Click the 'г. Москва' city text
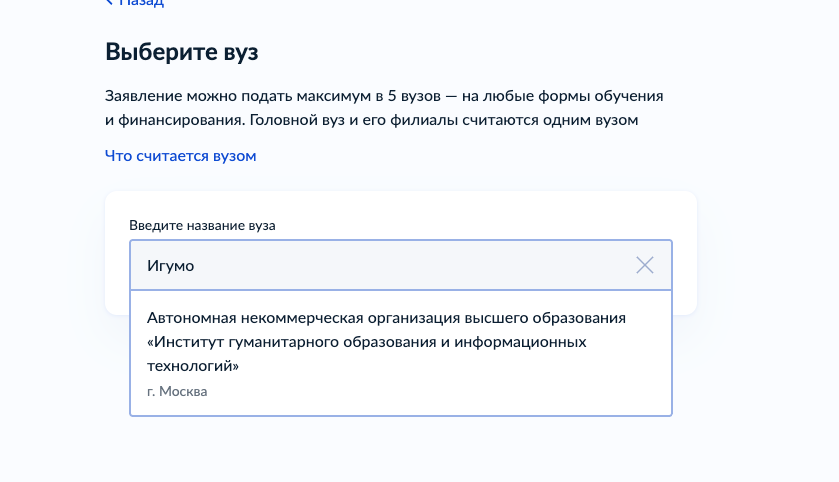This screenshot has height=482, width=839. pyautogui.click(x=177, y=392)
